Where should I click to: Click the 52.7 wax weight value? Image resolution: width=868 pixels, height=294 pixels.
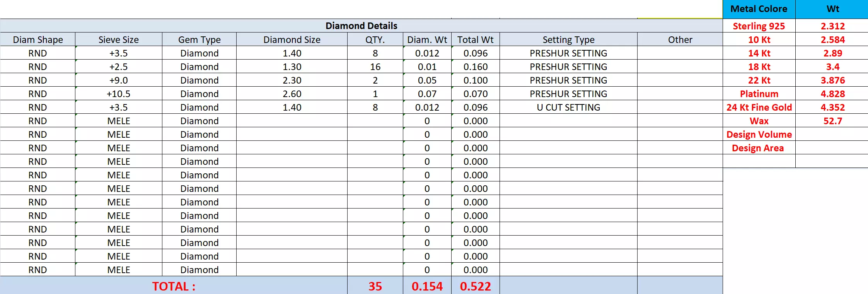(x=832, y=121)
